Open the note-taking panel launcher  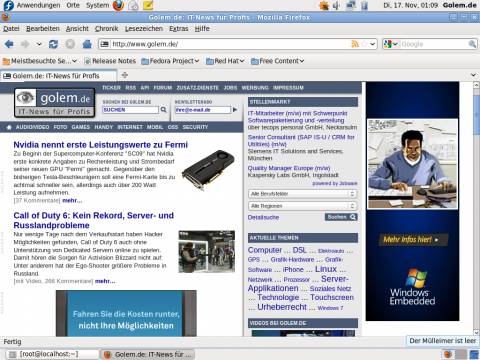pyautogui.click(x=148, y=6)
